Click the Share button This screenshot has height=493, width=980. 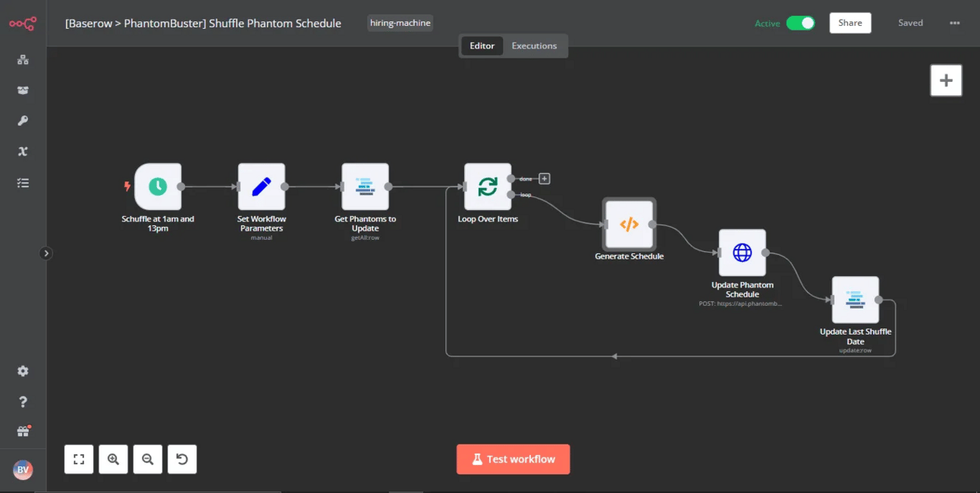click(850, 23)
